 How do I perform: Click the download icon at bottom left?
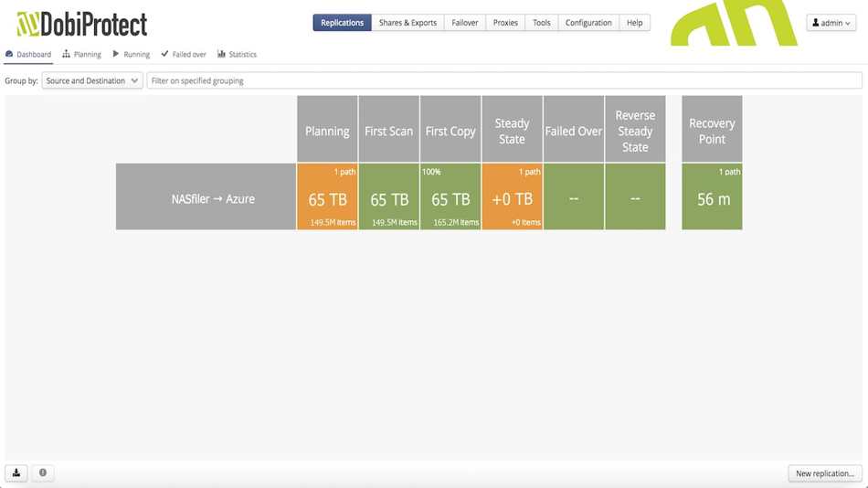[x=16, y=473]
